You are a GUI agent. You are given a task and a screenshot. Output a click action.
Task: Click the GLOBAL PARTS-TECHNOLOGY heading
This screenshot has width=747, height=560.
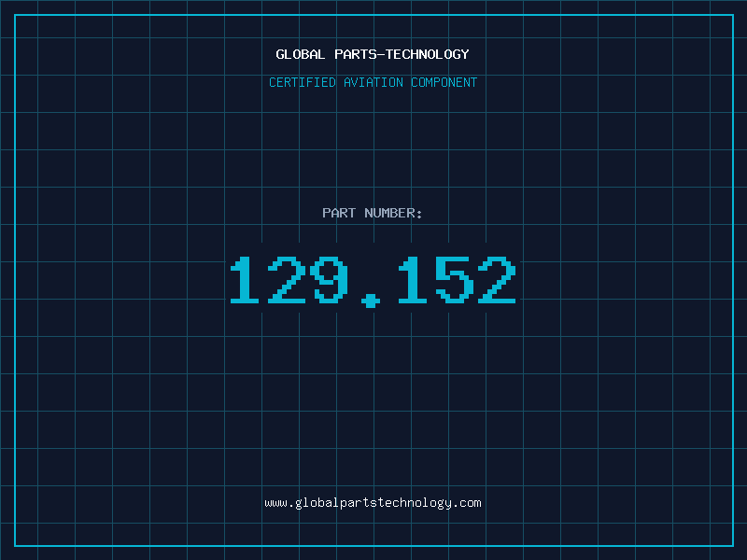coord(373,54)
